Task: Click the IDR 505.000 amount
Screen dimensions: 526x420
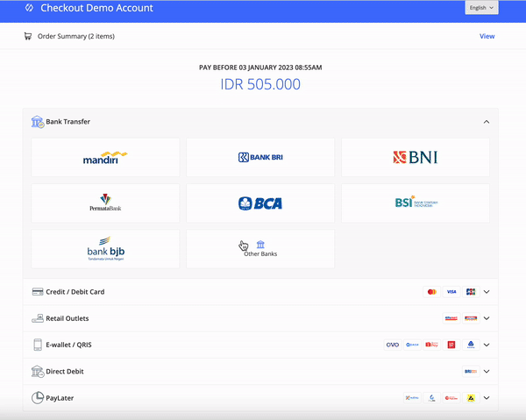Action: (260, 84)
